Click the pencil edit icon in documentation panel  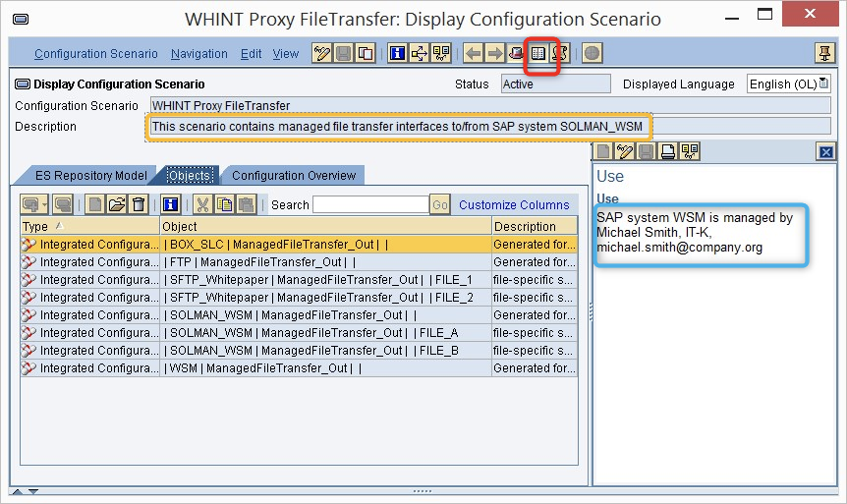[625, 152]
